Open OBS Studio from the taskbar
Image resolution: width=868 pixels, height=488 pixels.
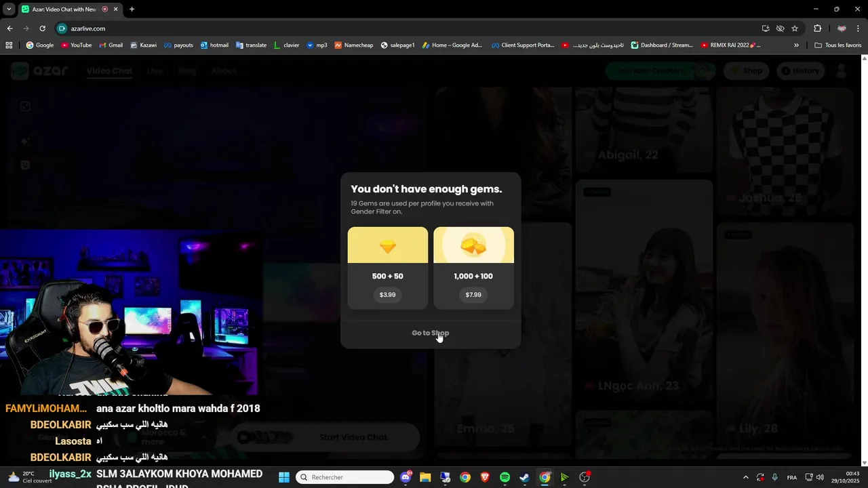click(585, 477)
